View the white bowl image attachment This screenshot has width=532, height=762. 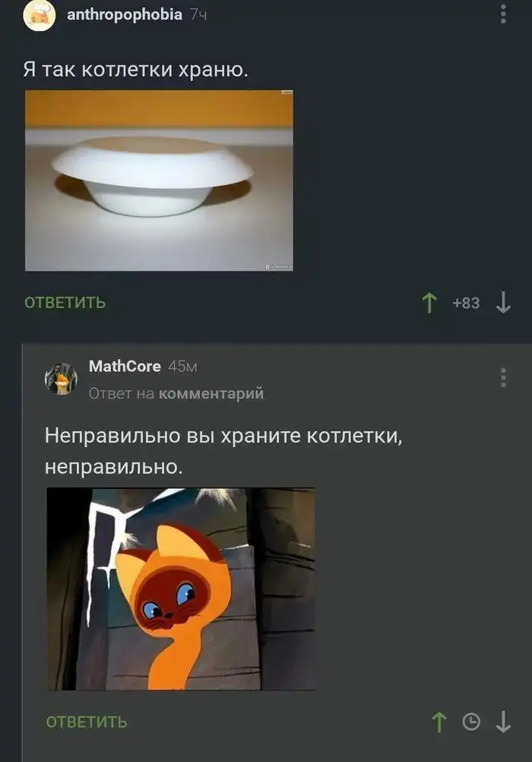tap(159, 180)
